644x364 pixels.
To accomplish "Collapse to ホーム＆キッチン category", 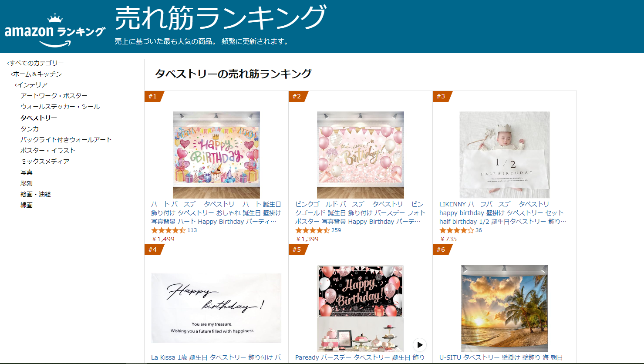I will (37, 74).
